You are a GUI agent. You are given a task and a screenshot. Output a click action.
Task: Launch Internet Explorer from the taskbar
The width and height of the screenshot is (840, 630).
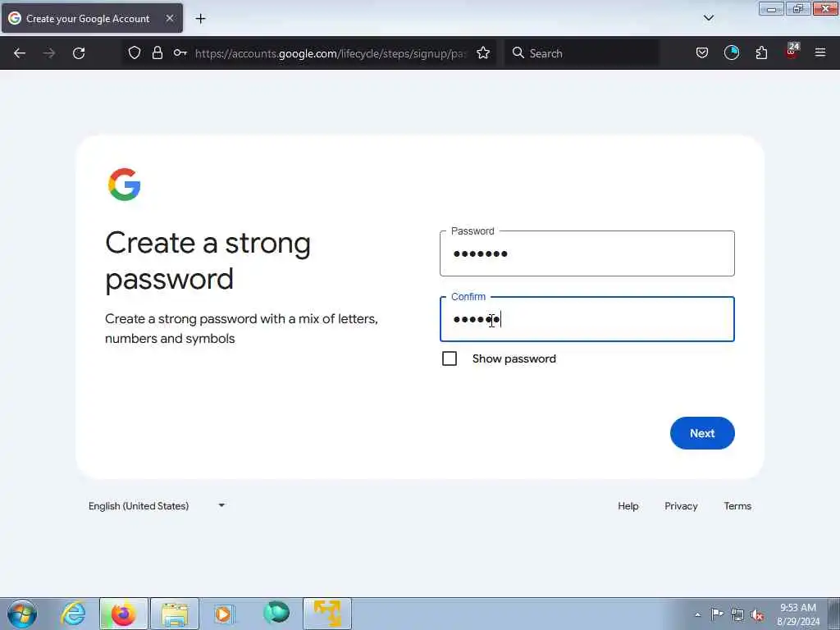click(x=73, y=614)
